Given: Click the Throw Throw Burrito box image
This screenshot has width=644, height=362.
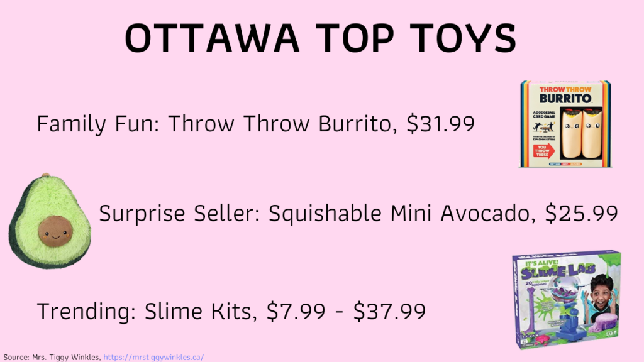Looking at the screenshot, I should (x=565, y=124).
